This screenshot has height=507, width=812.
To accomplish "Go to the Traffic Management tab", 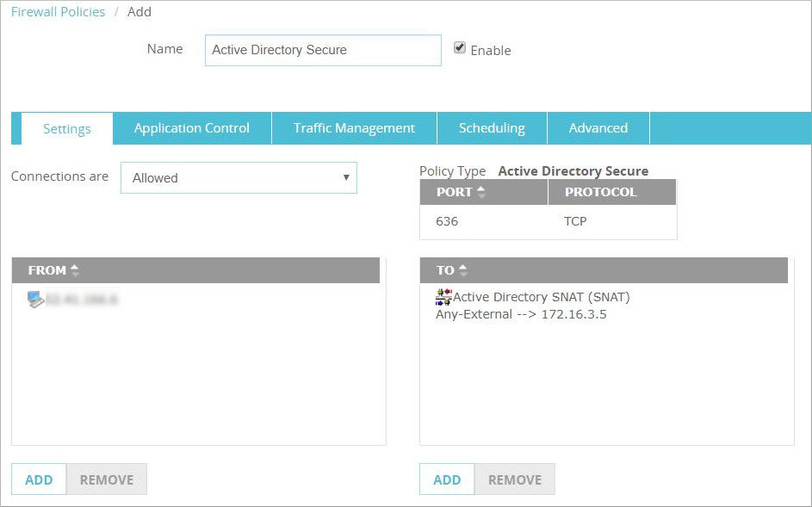I will (x=354, y=128).
